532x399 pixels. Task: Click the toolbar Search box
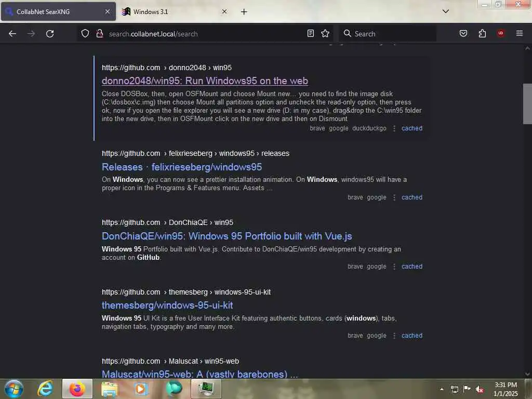point(388,34)
